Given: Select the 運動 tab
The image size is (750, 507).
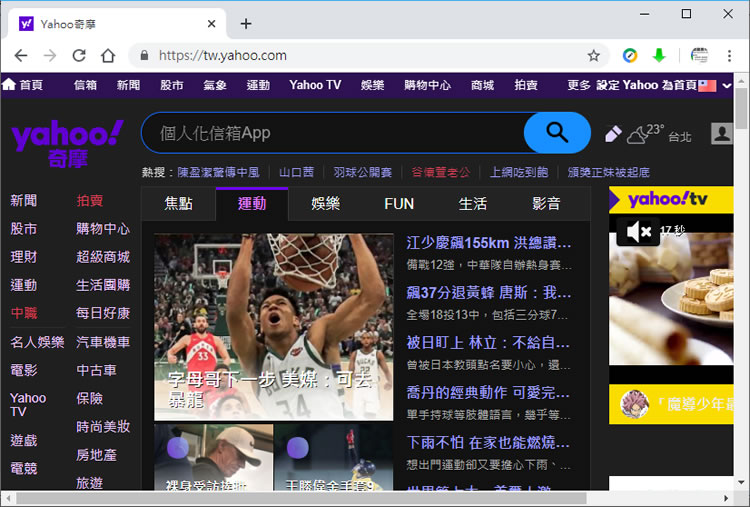Looking at the screenshot, I should [252, 204].
